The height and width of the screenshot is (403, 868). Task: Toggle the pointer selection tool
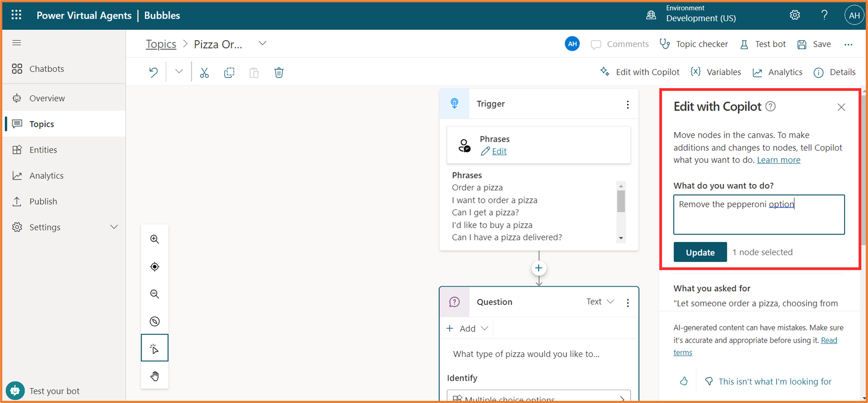point(154,348)
